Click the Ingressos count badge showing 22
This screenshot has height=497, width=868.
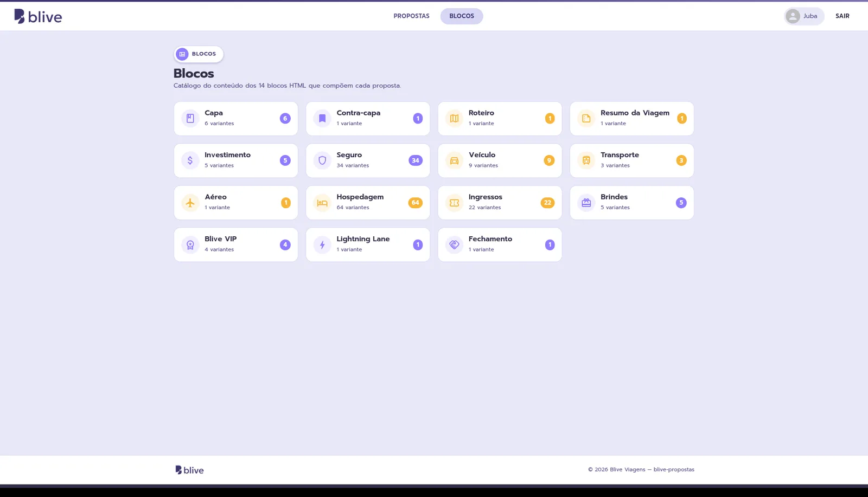coord(547,203)
